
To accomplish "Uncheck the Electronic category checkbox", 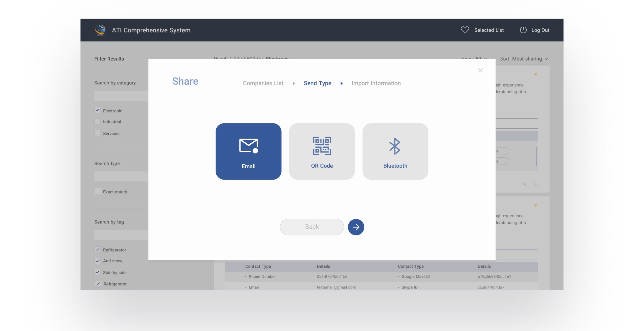I will point(98,110).
